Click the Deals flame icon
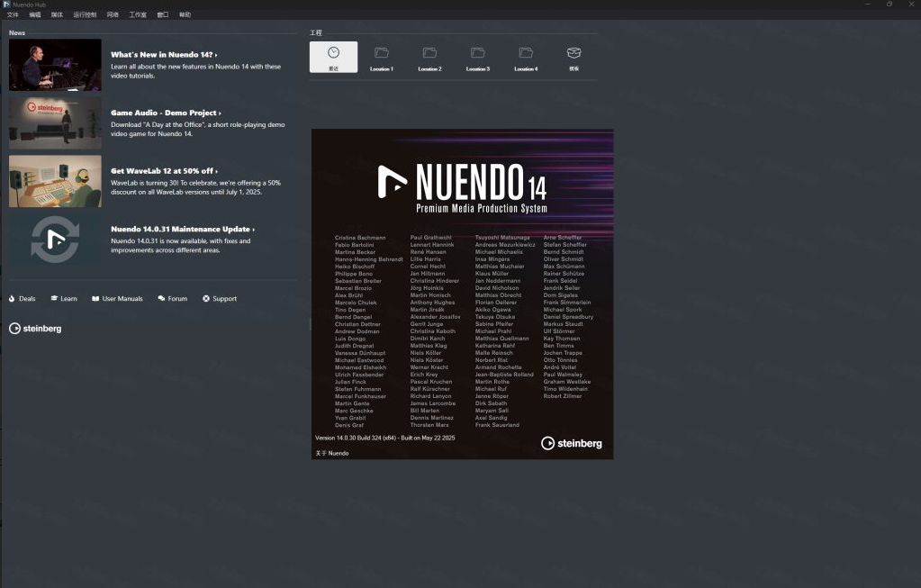The height and width of the screenshot is (588, 921). 13,298
